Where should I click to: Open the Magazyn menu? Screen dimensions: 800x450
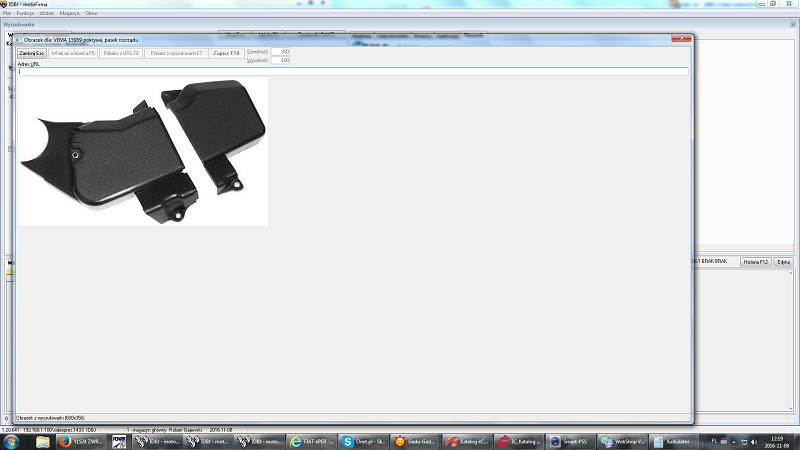pos(69,13)
